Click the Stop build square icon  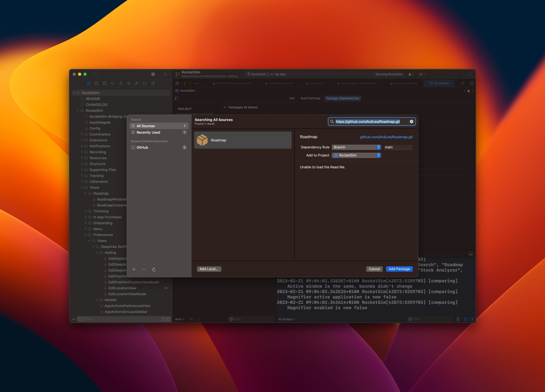[153, 74]
